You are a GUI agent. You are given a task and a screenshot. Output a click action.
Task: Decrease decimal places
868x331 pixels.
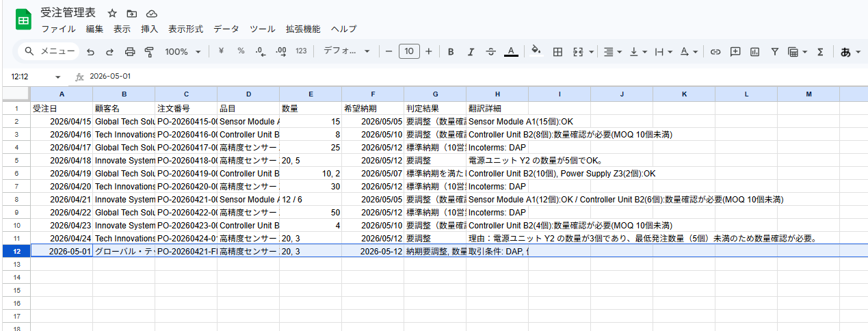pyautogui.click(x=260, y=51)
